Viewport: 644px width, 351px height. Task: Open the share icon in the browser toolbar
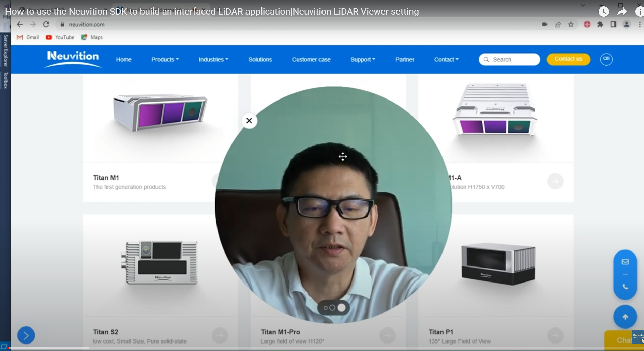pos(557,24)
